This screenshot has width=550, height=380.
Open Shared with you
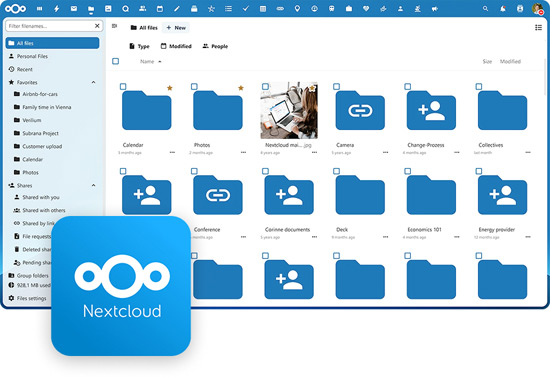(41, 197)
